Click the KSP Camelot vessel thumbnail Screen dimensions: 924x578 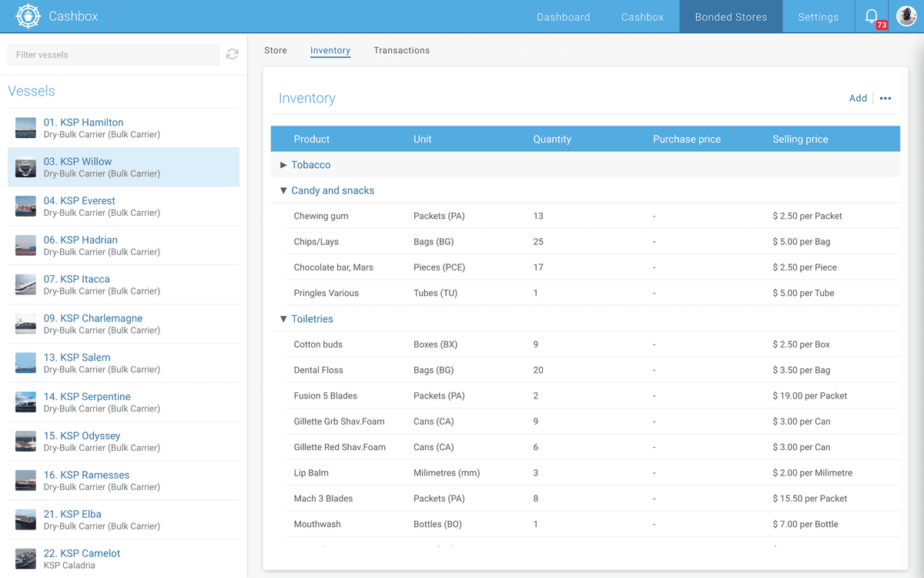[25, 559]
